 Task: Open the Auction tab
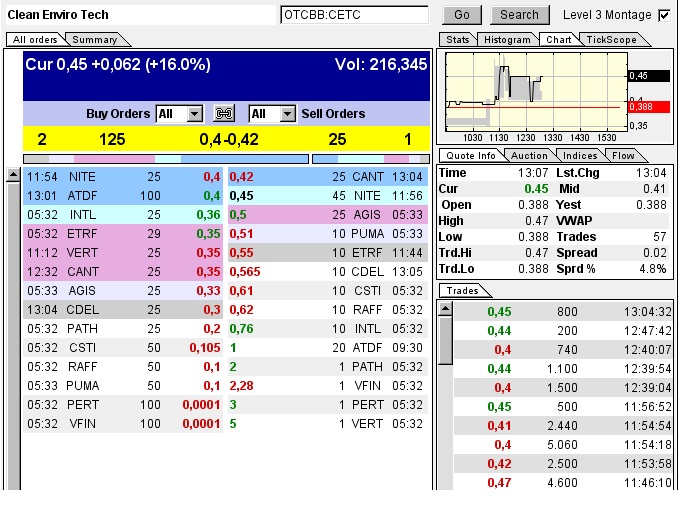(x=529, y=155)
